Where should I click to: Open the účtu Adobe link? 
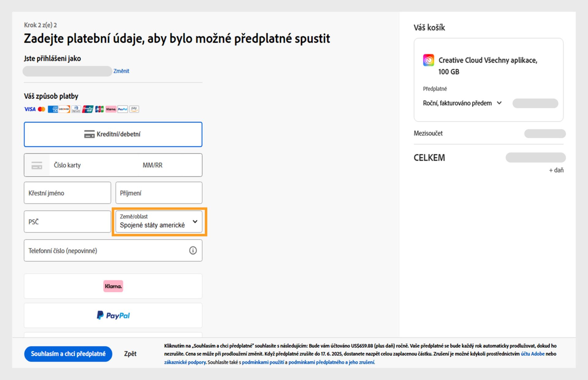pos(533,354)
